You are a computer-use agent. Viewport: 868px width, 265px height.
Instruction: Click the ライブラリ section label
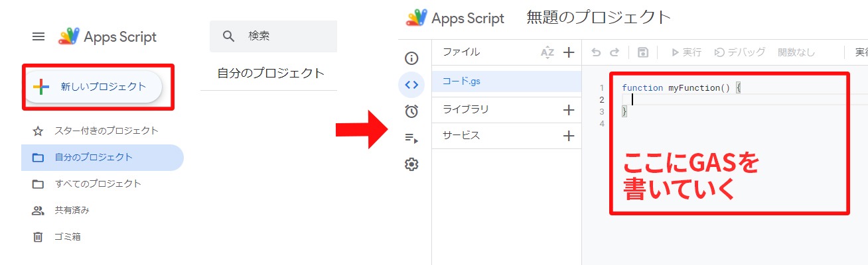(465, 109)
